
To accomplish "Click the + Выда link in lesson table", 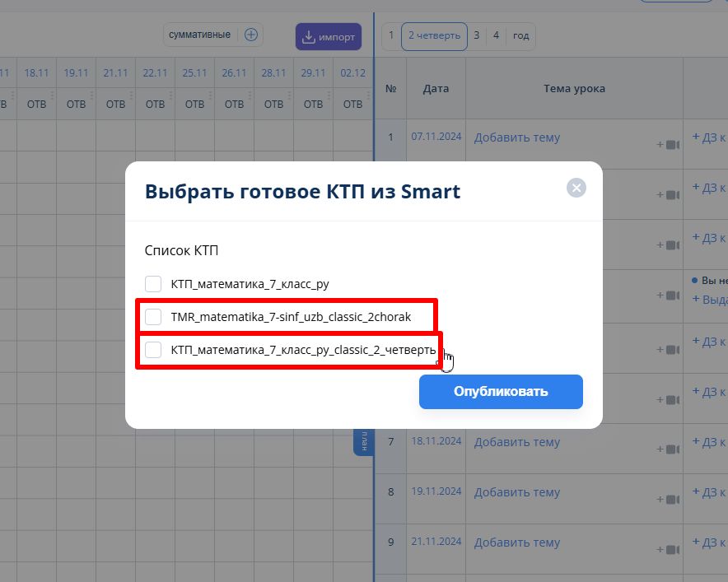I will (x=709, y=300).
